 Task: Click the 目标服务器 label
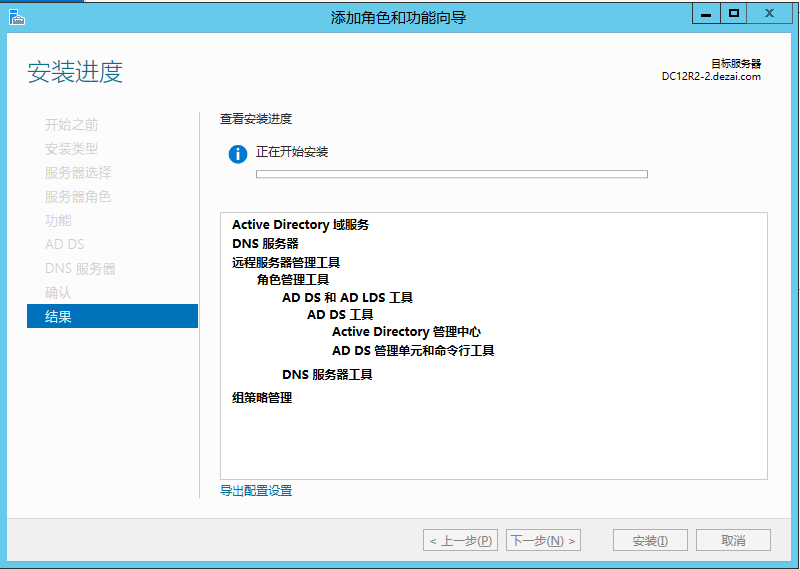pos(736,64)
